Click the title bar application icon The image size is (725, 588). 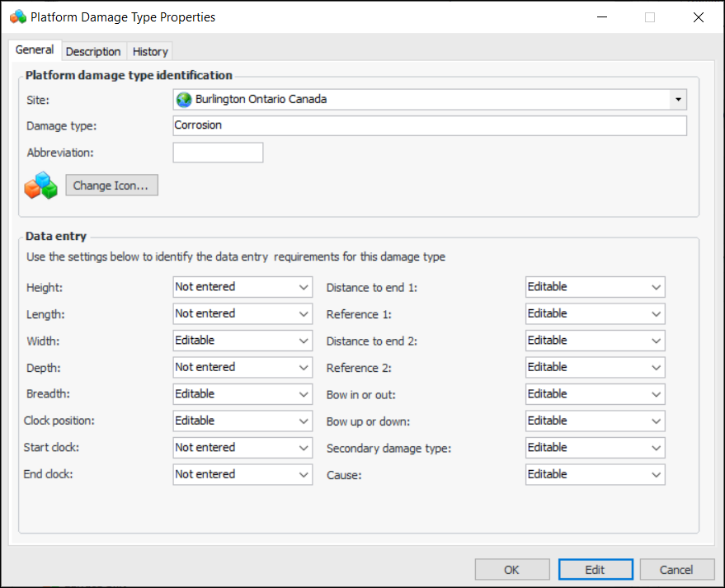click(x=17, y=16)
